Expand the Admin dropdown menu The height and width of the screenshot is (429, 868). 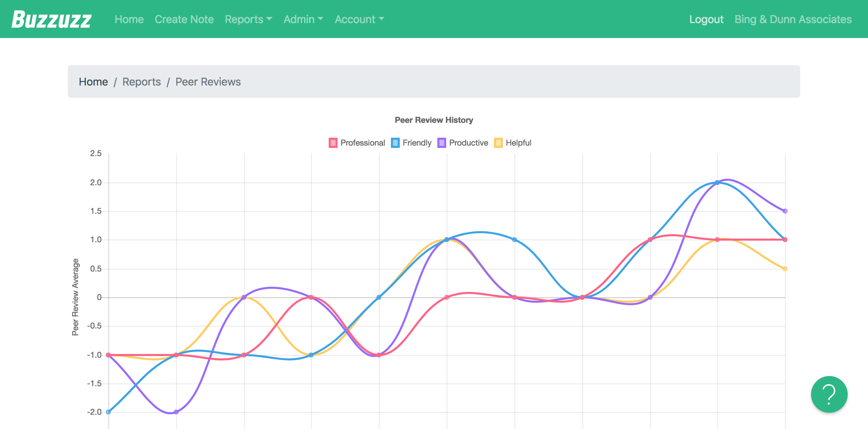click(x=303, y=19)
